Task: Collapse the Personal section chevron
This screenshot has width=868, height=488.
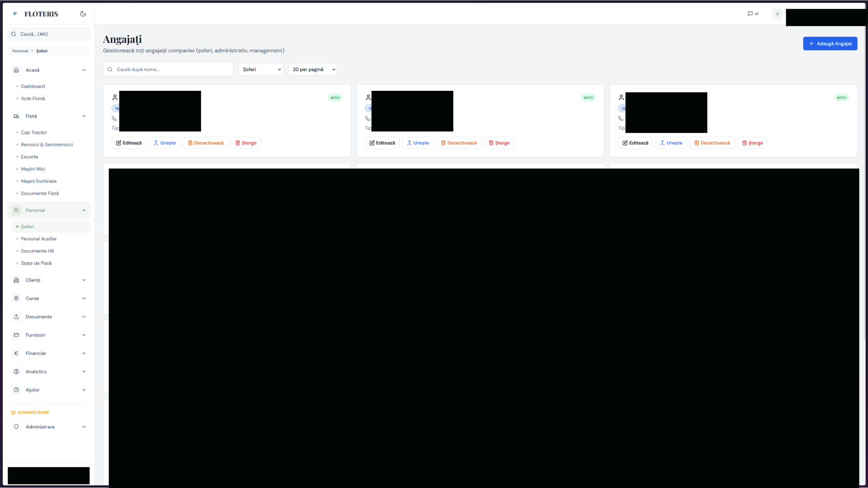Action: [84, 210]
